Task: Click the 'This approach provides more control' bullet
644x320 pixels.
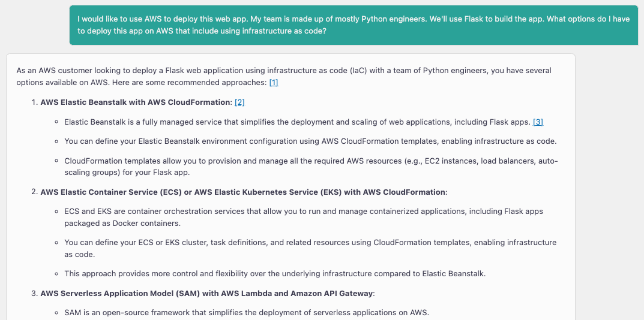Action: (274, 274)
